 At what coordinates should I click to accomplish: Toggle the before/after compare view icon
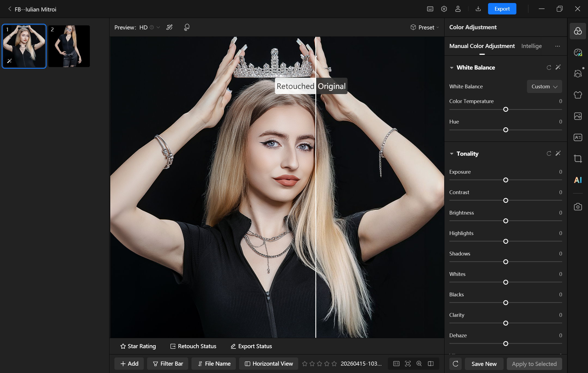pos(431,363)
